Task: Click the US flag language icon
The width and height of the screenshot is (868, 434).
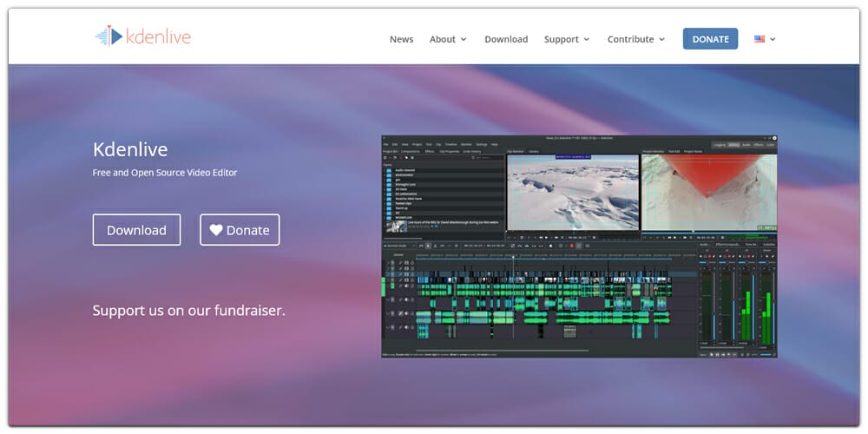Action: click(x=759, y=39)
